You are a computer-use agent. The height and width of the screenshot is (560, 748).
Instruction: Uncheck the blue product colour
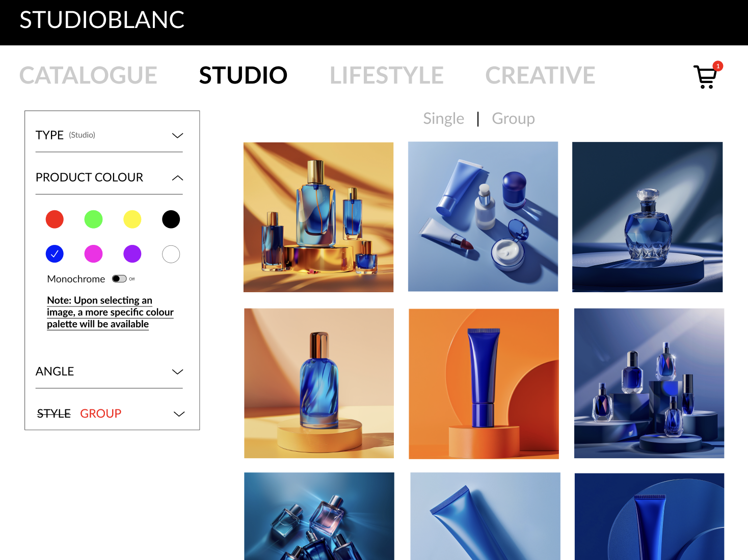pos(55,254)
